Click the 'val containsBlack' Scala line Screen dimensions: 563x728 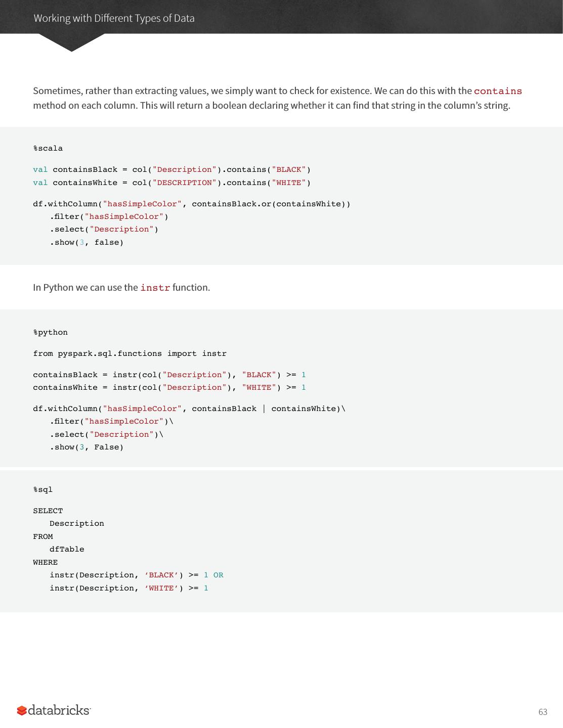[171, 169]
